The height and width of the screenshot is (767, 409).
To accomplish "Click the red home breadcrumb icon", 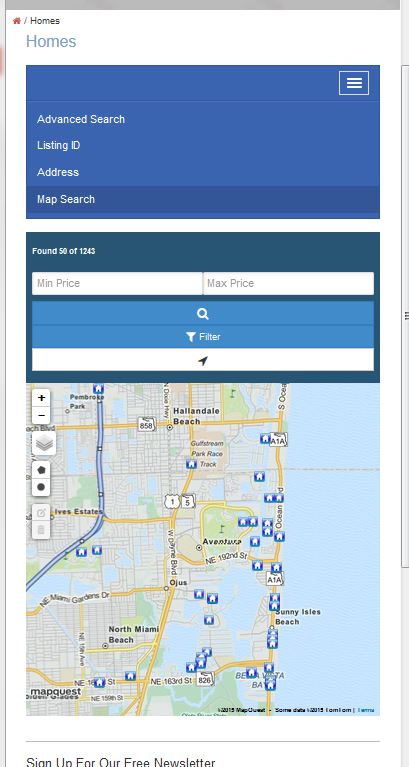I will (x=17, y=21).
